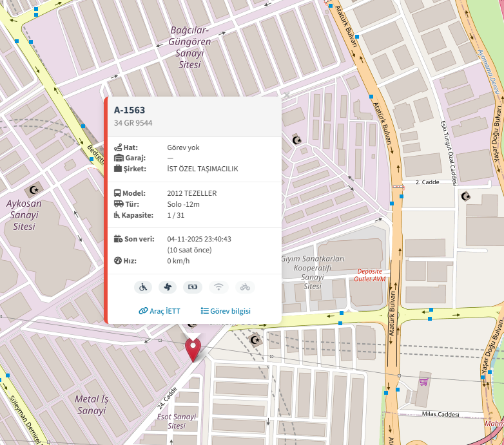Click the wheelchair accessibility icon
The image size is (504, 445).
pyautogui.click(x=143, y=287)
